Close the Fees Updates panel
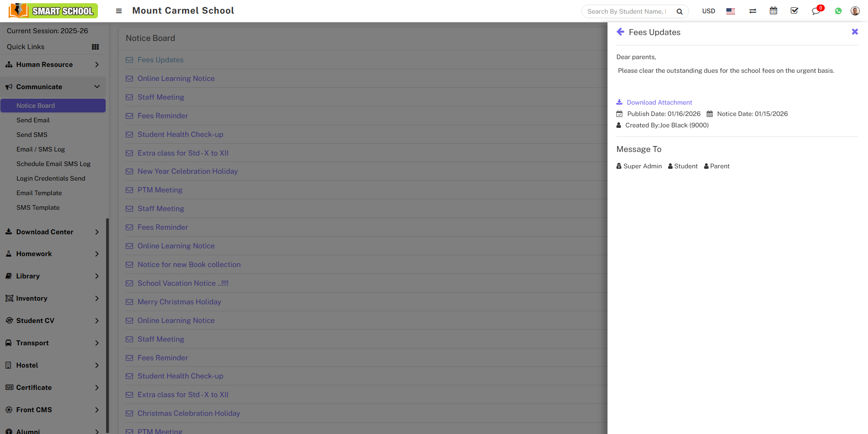Screen dimensions: 868x434 [x=854, y=32]
